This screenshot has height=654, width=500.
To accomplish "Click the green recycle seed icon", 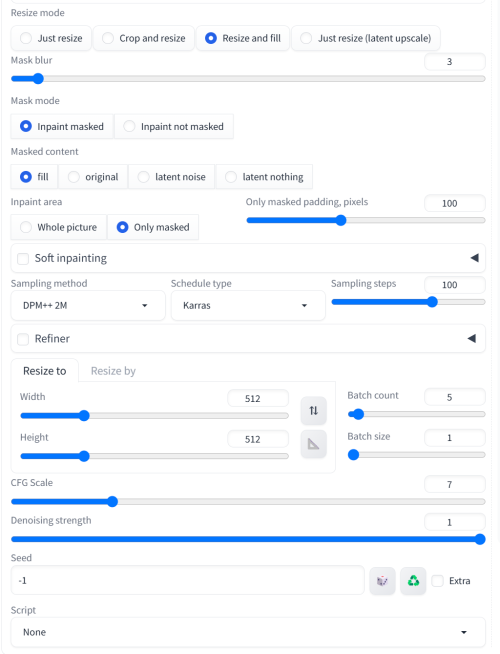I will (413, 581).
